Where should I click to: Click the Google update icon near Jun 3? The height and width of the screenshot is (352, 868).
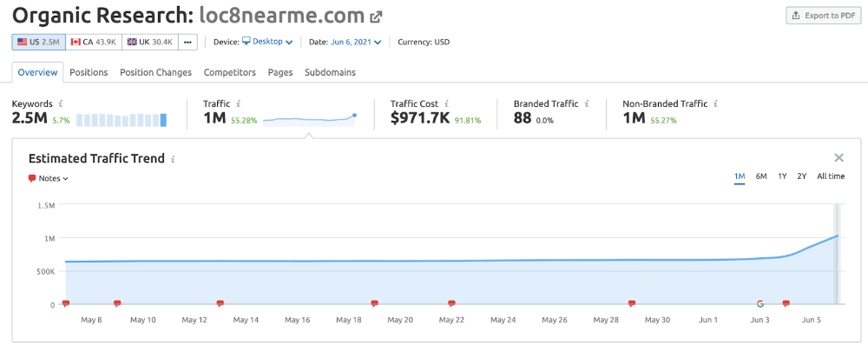click(760, 303)
